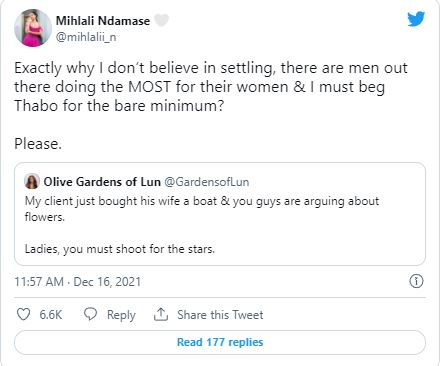Click quoted text 'Ladies, you must shoot for the stars'
Viewport: 443px width, 366px height.
[120, 249]
